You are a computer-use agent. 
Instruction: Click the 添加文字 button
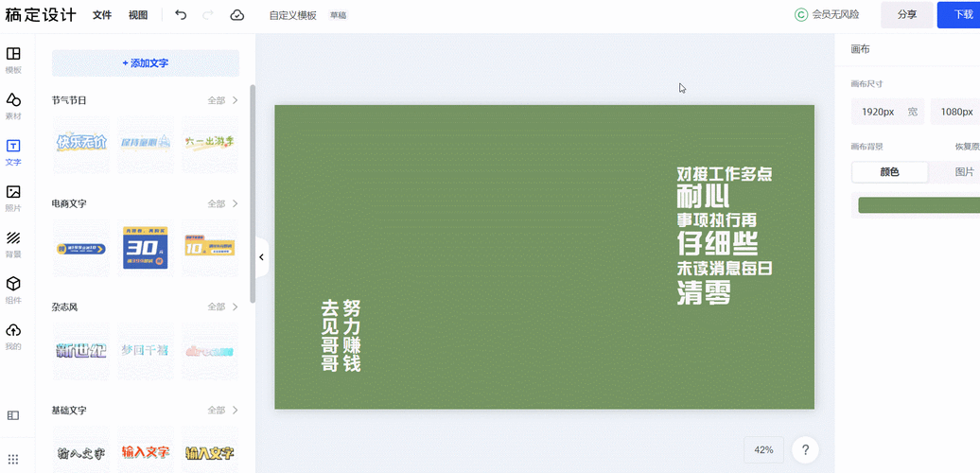[x=145, y=63]
